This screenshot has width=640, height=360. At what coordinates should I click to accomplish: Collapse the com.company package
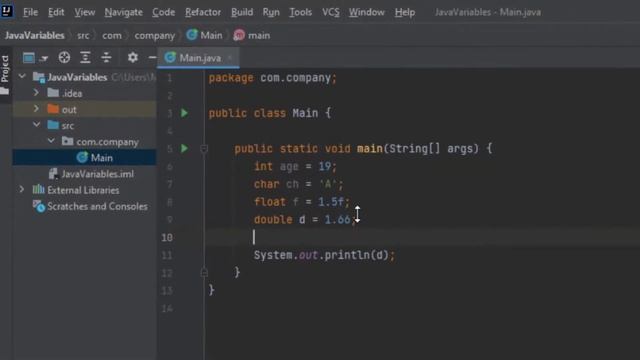coord(51,141)
